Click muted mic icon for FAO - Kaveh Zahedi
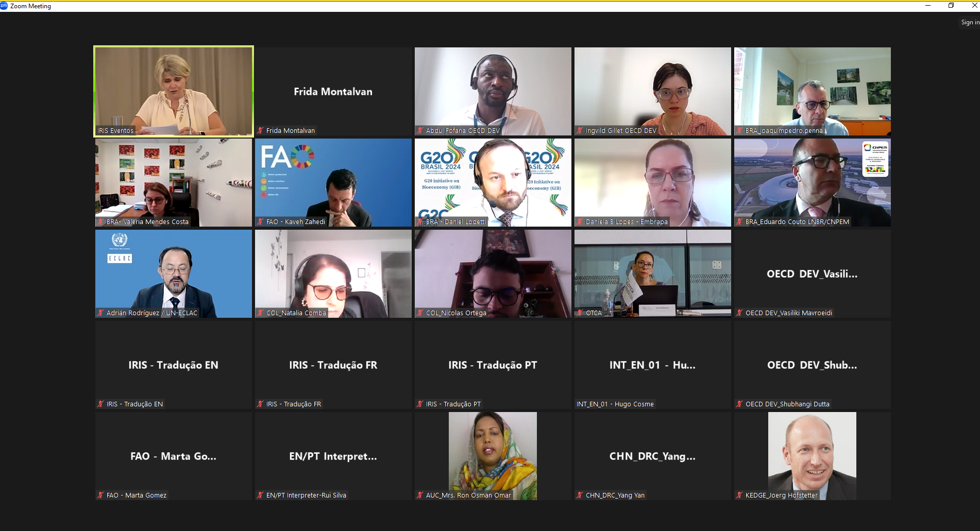 tap(260, 221)
